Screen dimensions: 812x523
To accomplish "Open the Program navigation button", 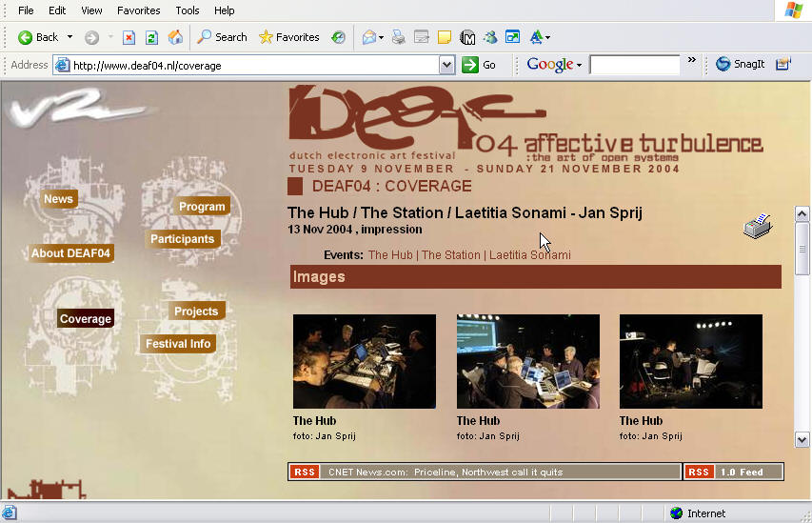I will click(x=202, y=207).
